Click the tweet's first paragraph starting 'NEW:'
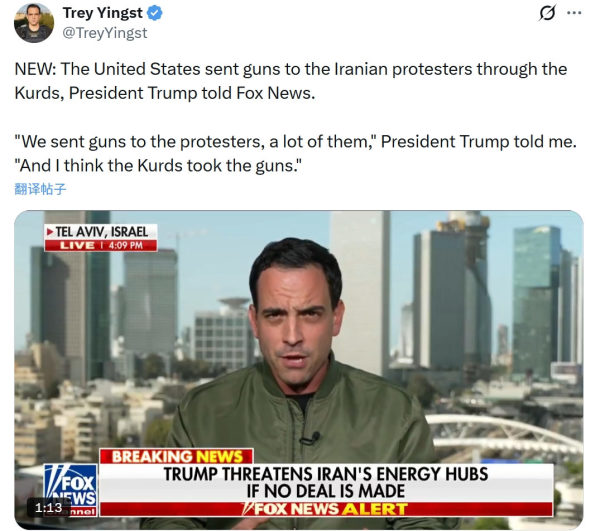Viewport: 600px width, 531px height. pyautogui.click(x=291, y=81)
